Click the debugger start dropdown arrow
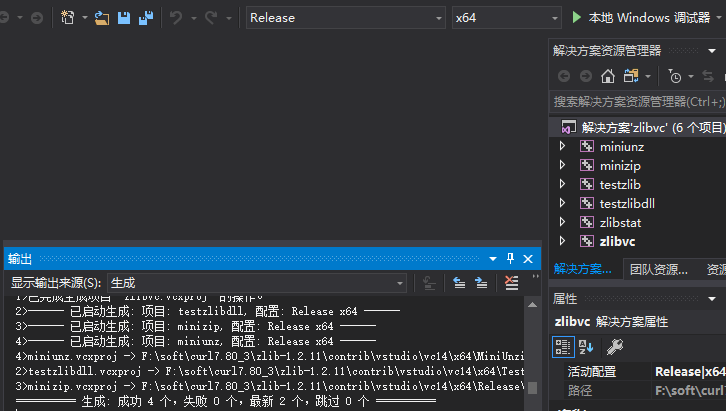The height and width of the screenshot is (411, 726). coord(719,18)
